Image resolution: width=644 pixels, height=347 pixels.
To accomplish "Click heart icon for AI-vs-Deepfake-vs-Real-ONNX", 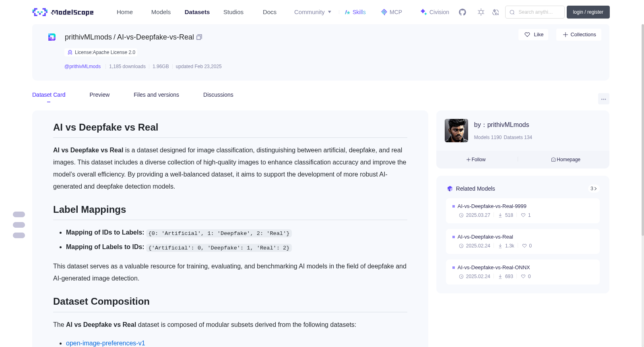I will tap(523, 276).
